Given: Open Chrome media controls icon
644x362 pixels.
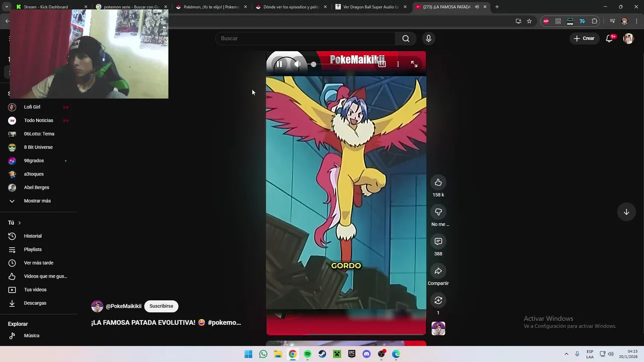Looking at the screenshot, I should point(612,21).
